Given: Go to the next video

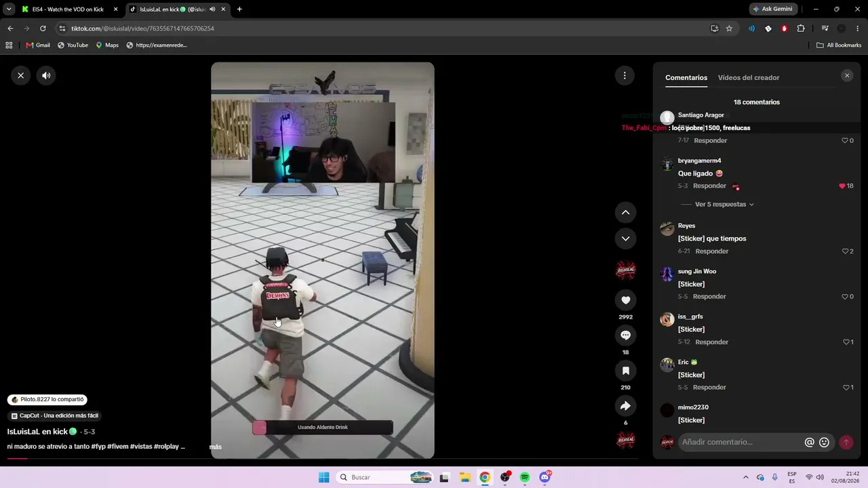Looking at the screenshot, I should pyautogui.click(x=625, y=239).
